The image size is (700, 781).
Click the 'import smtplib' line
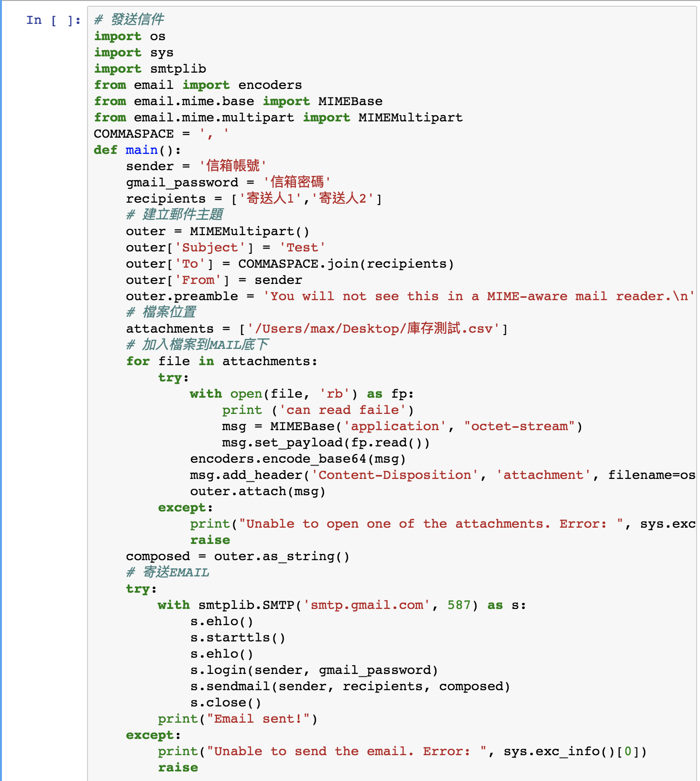pos(150,69)
